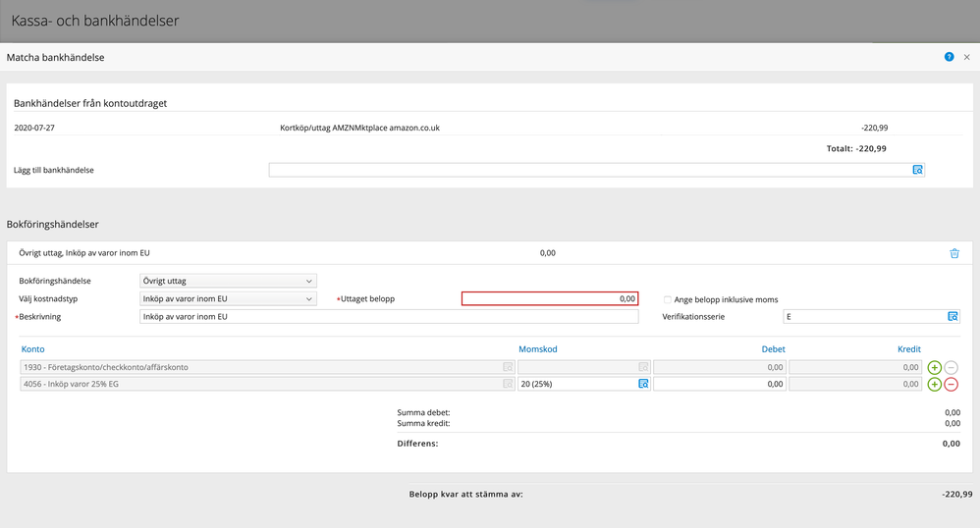This screenshot has height=528, width=980.
Task: Click the lookup icon in Lägg till bankhändelse
Action: 917,170
